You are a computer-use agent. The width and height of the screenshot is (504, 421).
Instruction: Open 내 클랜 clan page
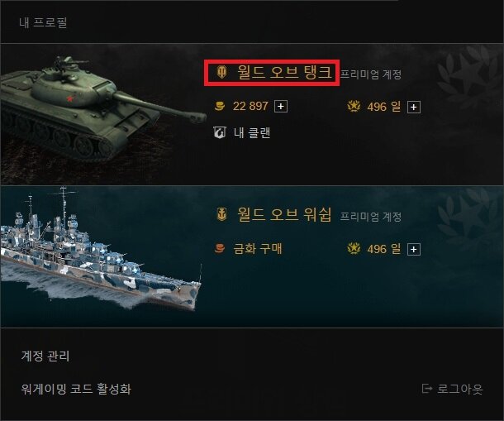point(252,132)
